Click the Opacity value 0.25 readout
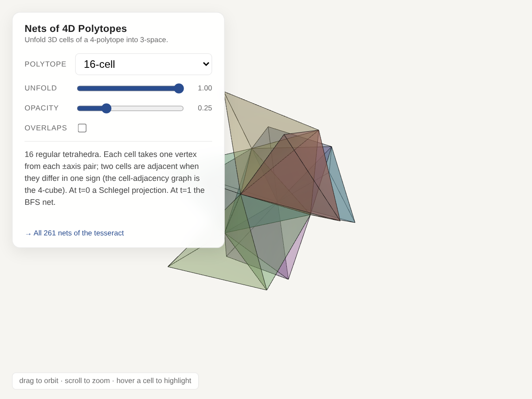The image size is (532, 399). coord(205,108)
